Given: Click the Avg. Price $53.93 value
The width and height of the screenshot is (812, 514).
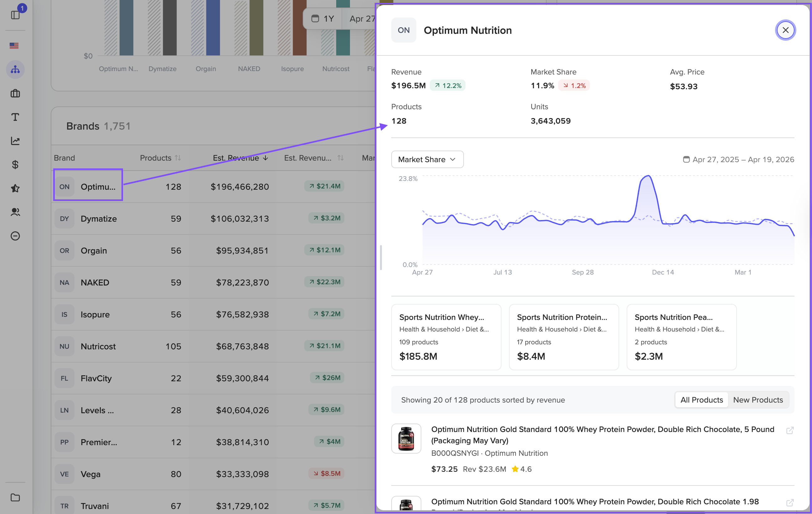Looking at the screenshot, I should point(684,86).
